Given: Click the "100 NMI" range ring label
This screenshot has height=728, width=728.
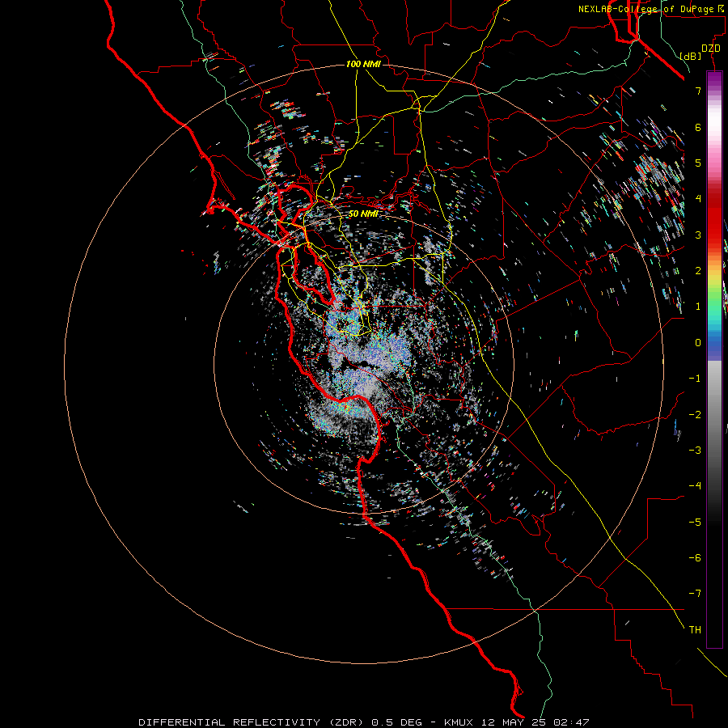Looking at the screenshot, I should 363,64.
